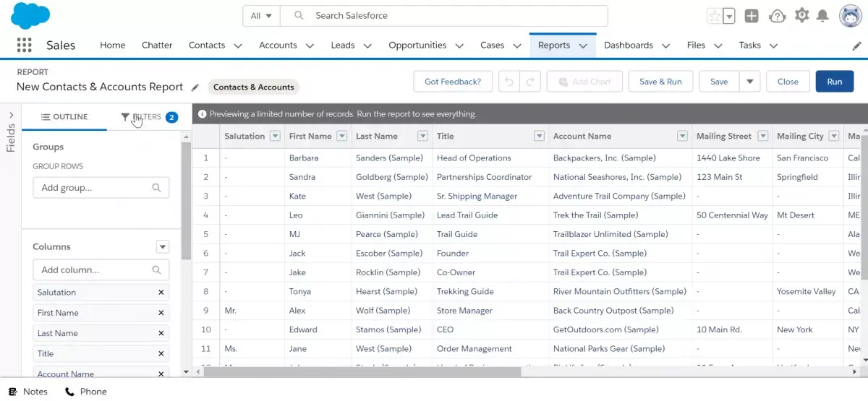Open the Last Name column header dropdown
Image resolution: width=868 pixels, height=401 pixels.
(x=423, y=136)
